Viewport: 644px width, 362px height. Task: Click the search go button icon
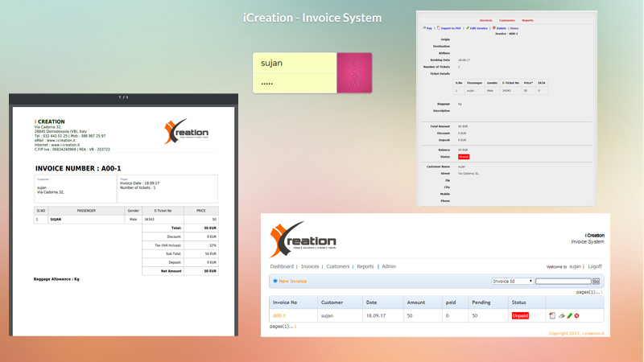(596, 282)
